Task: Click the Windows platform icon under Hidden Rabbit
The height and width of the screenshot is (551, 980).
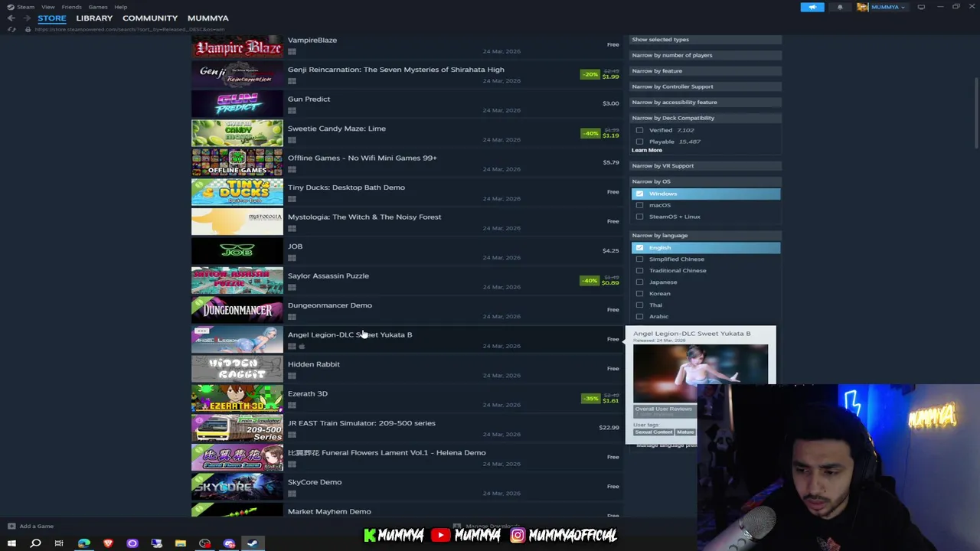Action: point(292,376)
